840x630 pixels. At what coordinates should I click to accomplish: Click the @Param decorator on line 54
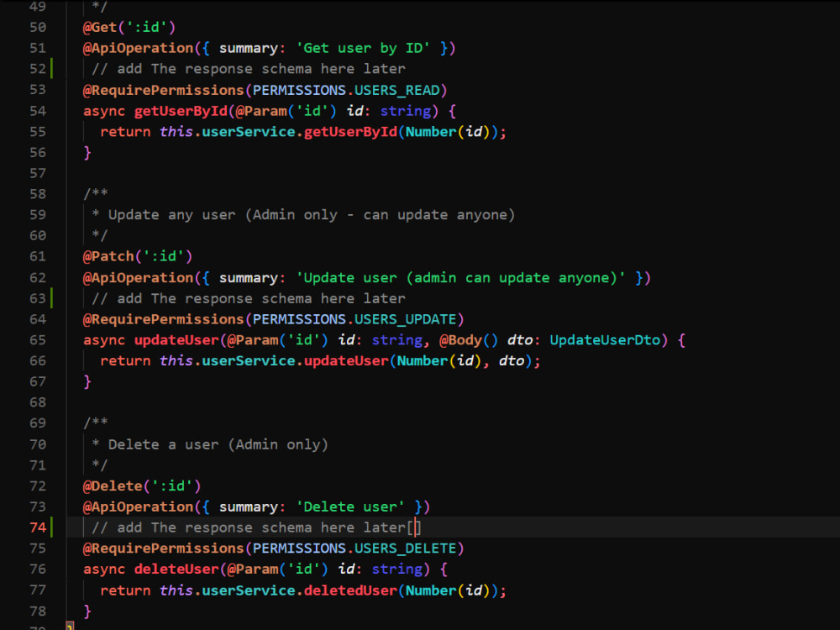[261, 111]
